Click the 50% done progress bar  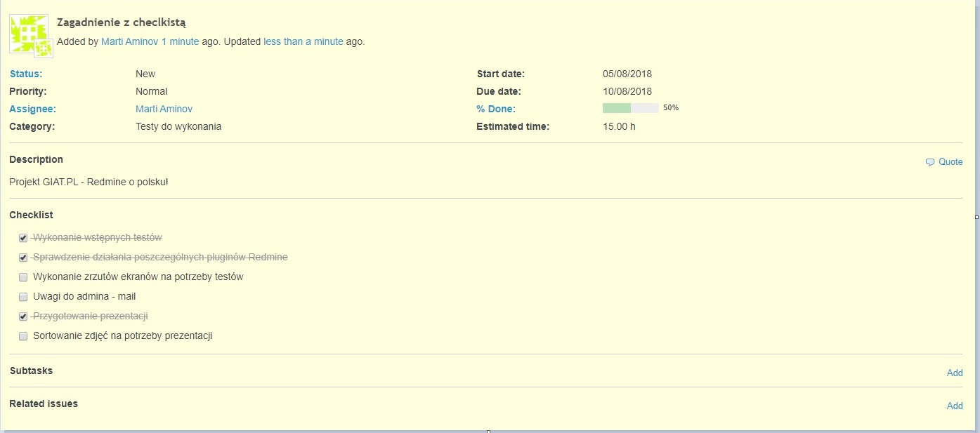click(631, 108)
